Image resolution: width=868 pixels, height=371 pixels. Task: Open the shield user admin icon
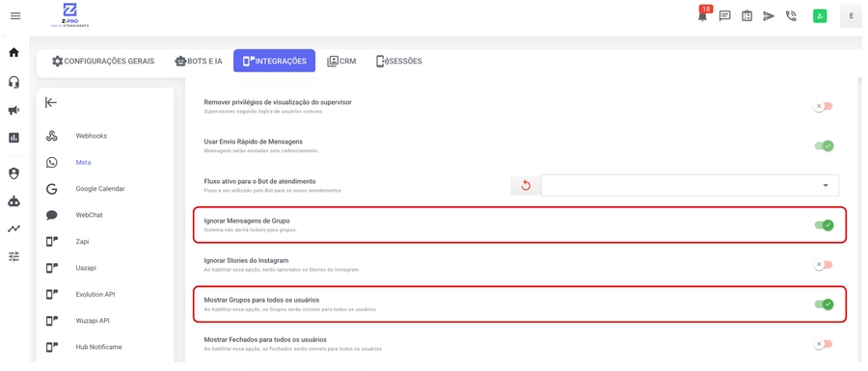14,173
